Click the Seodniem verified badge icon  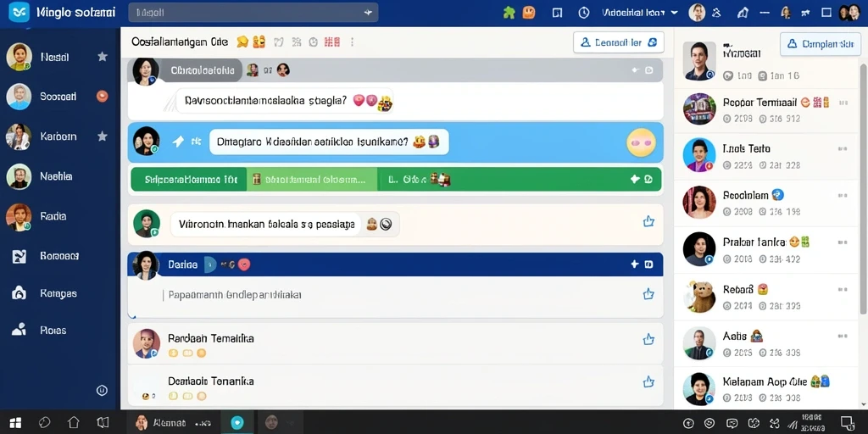tap(778, 195)
